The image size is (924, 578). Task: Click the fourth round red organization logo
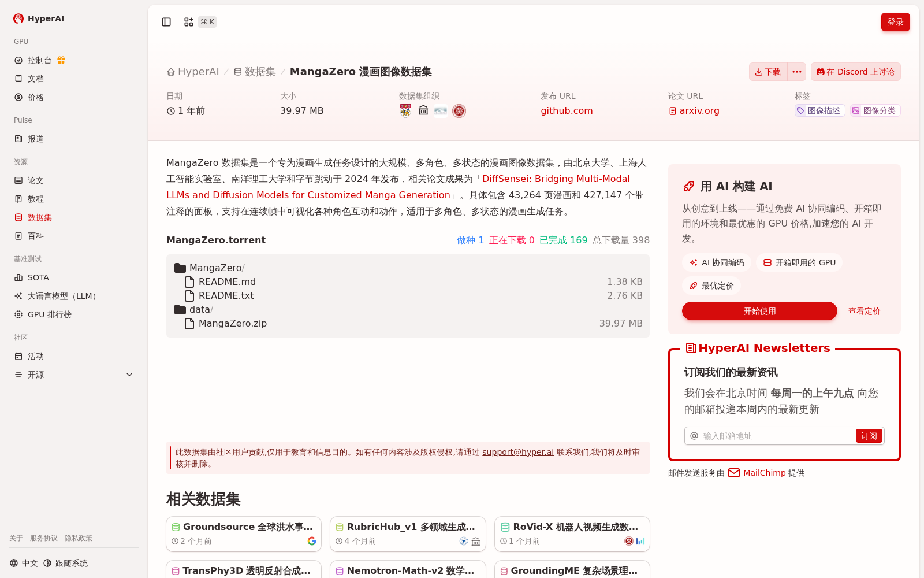pos(459,110)
